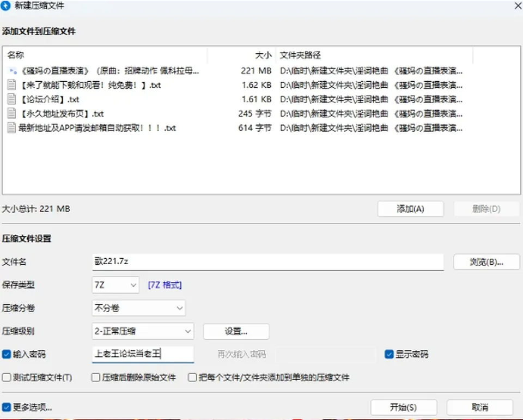Viewport: 523px width, 420px height.
Task: Expand the 压缩分卷 不分卷 dropdown
Action: tap(138, 308)
